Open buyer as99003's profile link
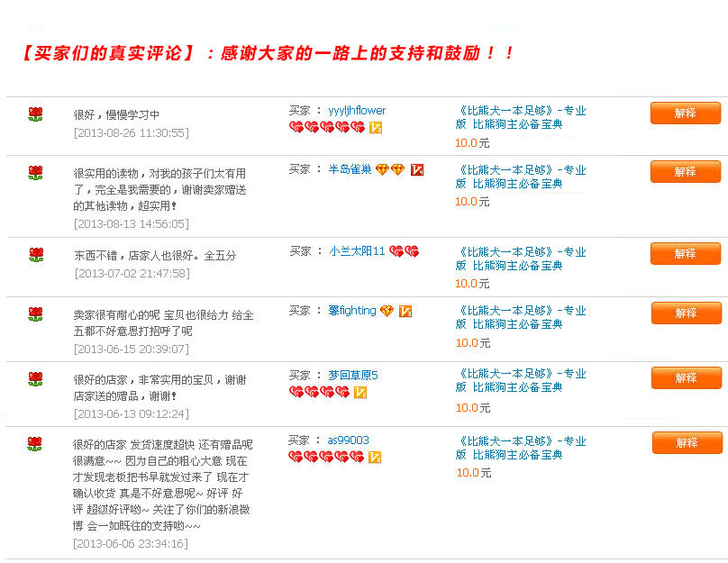This screenshot has height=563, width=728. point(348,440)
